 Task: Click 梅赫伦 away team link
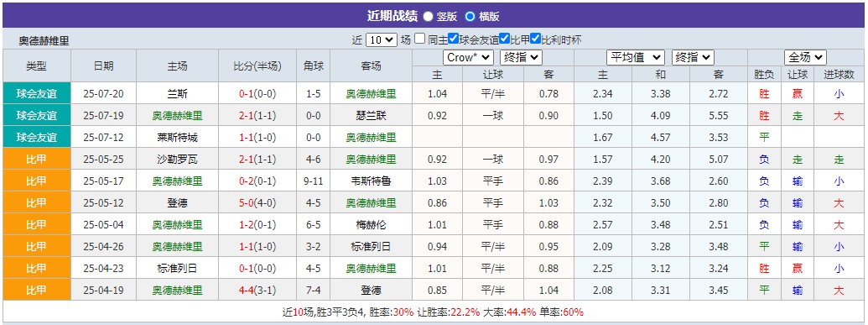371,225
